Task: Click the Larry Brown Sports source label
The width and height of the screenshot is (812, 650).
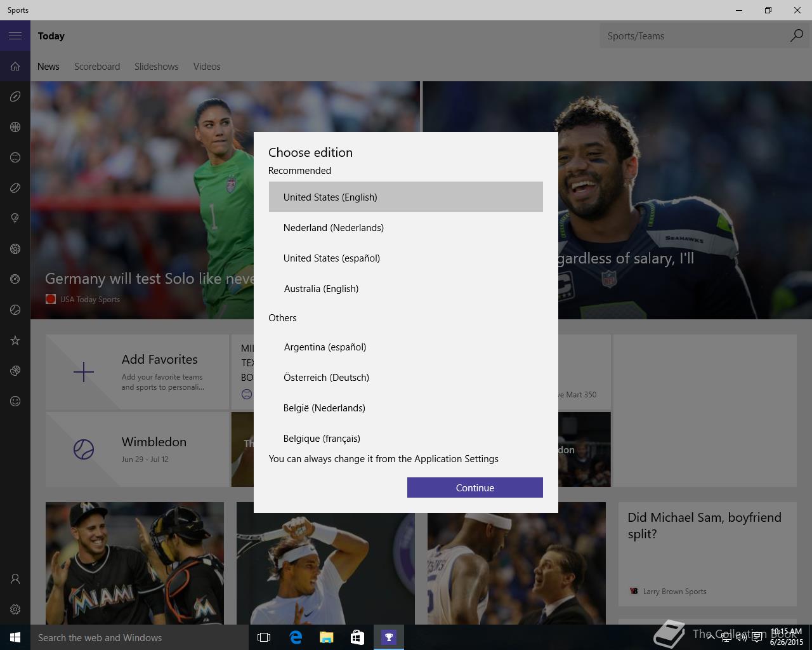Action: pos(674,592)
